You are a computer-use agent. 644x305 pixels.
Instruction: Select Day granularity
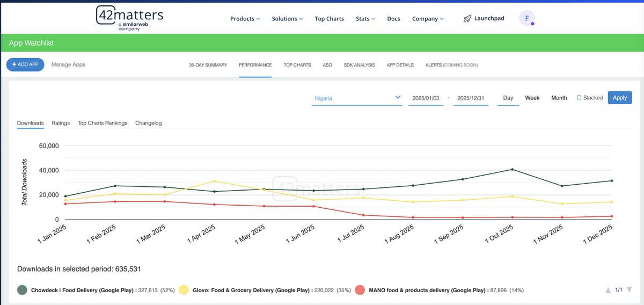pos(508,98)
